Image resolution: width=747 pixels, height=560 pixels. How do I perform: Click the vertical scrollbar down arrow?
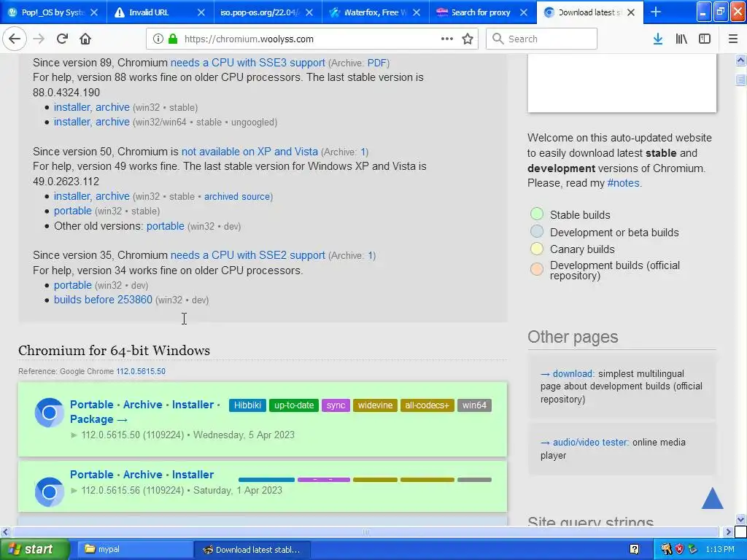(740, 519)
